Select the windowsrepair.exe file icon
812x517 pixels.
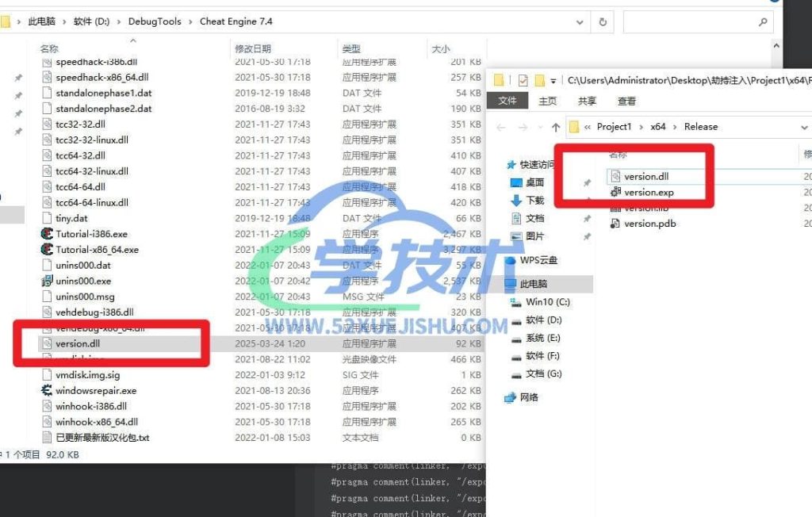tap(47, 391)
